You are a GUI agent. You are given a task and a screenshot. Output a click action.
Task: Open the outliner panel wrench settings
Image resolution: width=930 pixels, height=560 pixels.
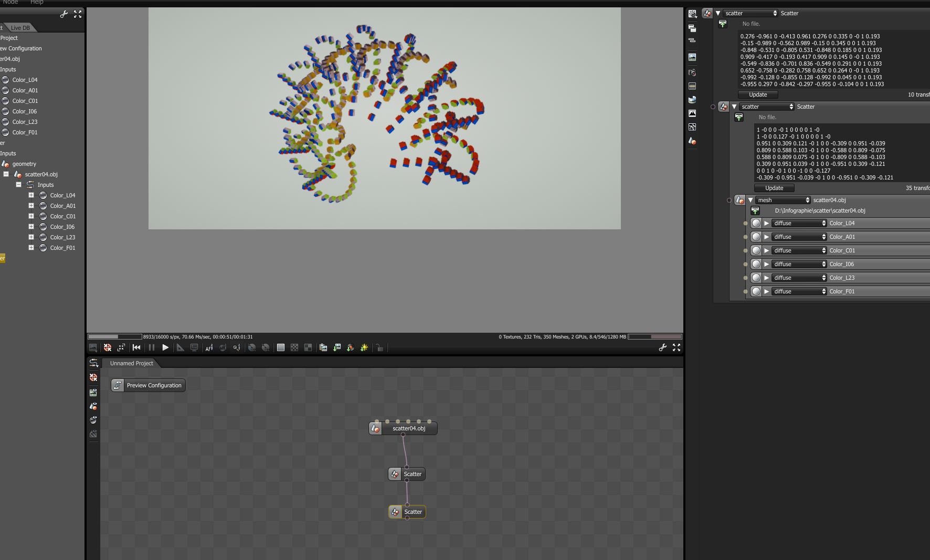point(64,15)
